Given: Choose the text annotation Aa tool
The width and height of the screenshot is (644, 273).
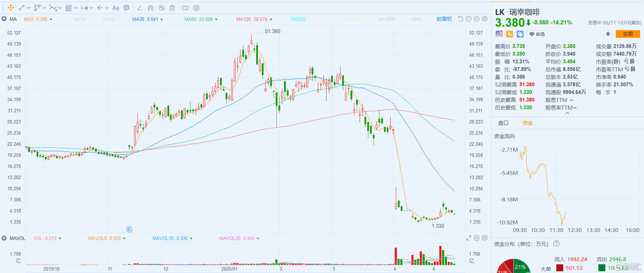Looking at the screenshot, I should pyautogui.click(x=116, y=8).
